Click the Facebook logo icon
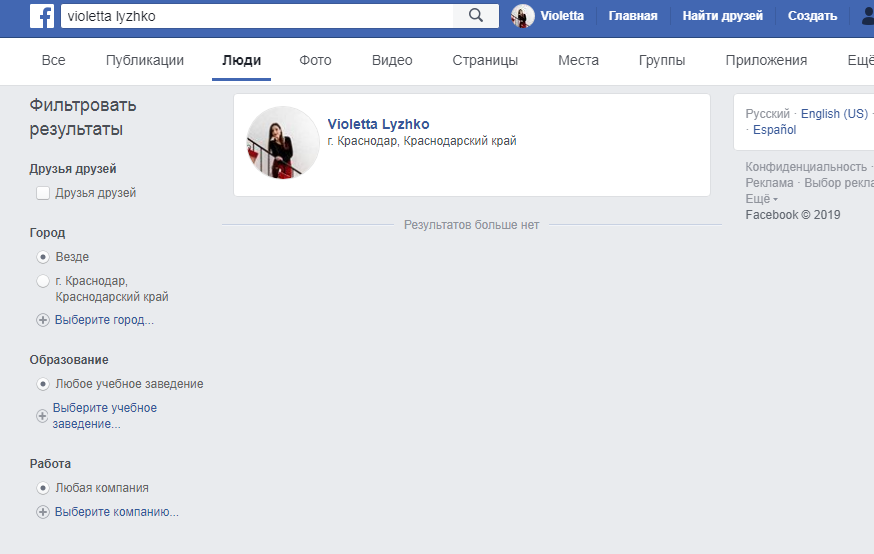Screen dimensions: 874x554 pos(42,16)
